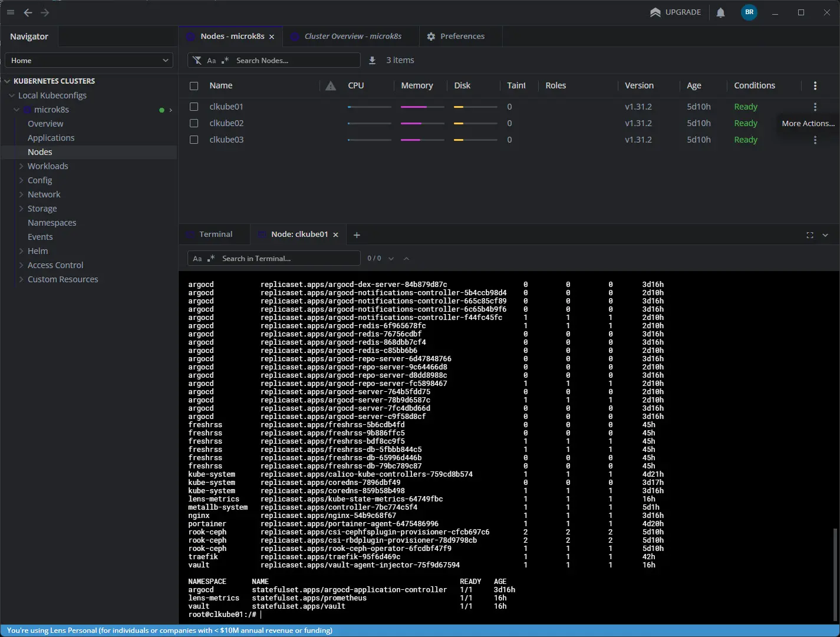Select the clkube01 node checkbox
840x637 pixels.
point(194,107)
